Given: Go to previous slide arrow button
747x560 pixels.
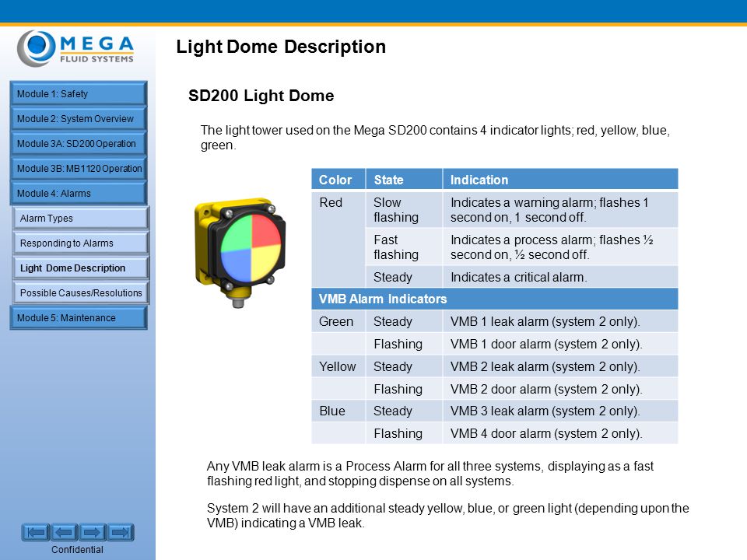Looking at the screenshot, I should tap(64, 532).
